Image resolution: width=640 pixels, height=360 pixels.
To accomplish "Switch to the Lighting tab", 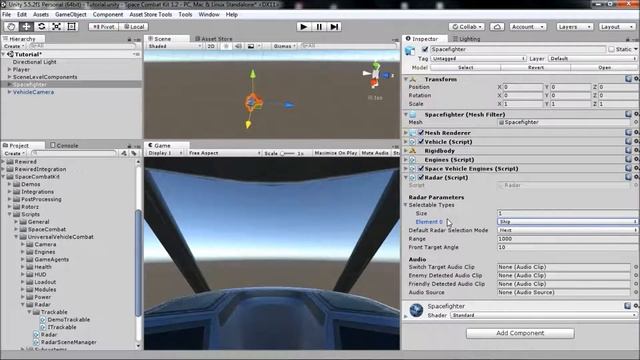I will click(466, 39).
